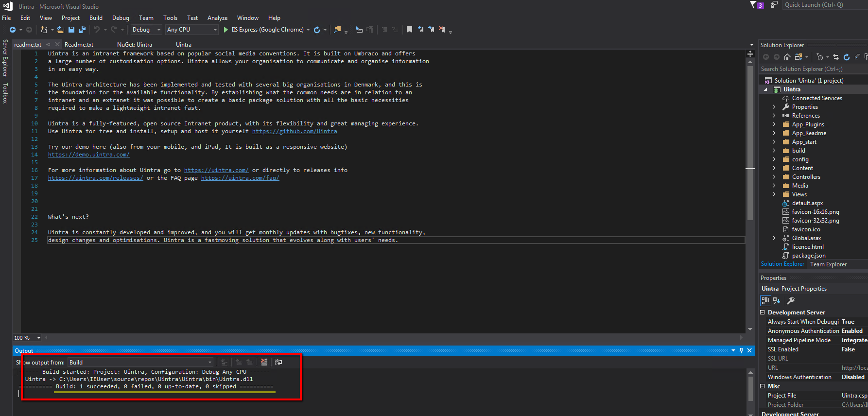Click Sync with Active Document arrows icon
Screen dimensions: 868x416
pyautogui.click(x=836, y=57)
